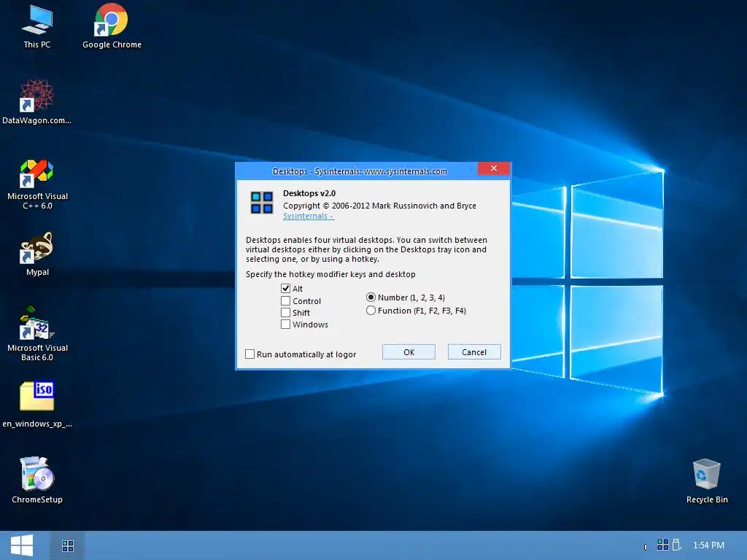Open the Windows Start button
The image size is (747, 560).
(22, 545)
